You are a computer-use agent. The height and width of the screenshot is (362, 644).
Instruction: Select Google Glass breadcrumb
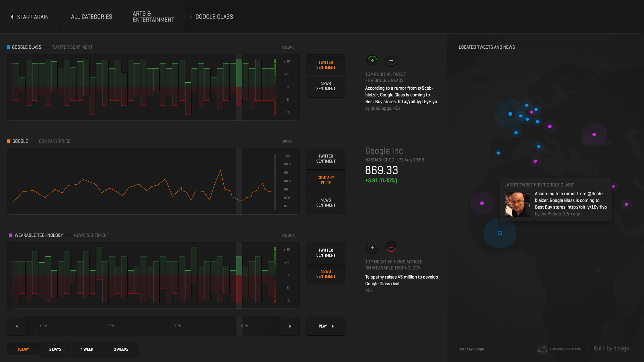214,17
